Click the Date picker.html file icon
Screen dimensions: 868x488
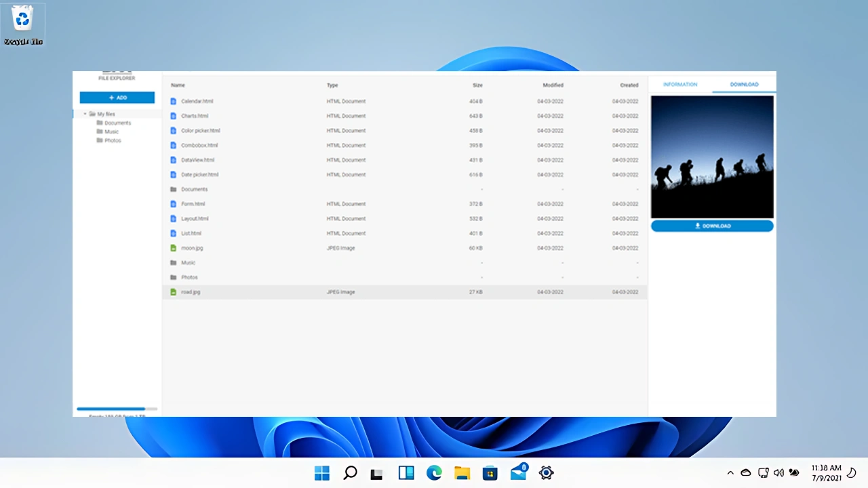174,175
